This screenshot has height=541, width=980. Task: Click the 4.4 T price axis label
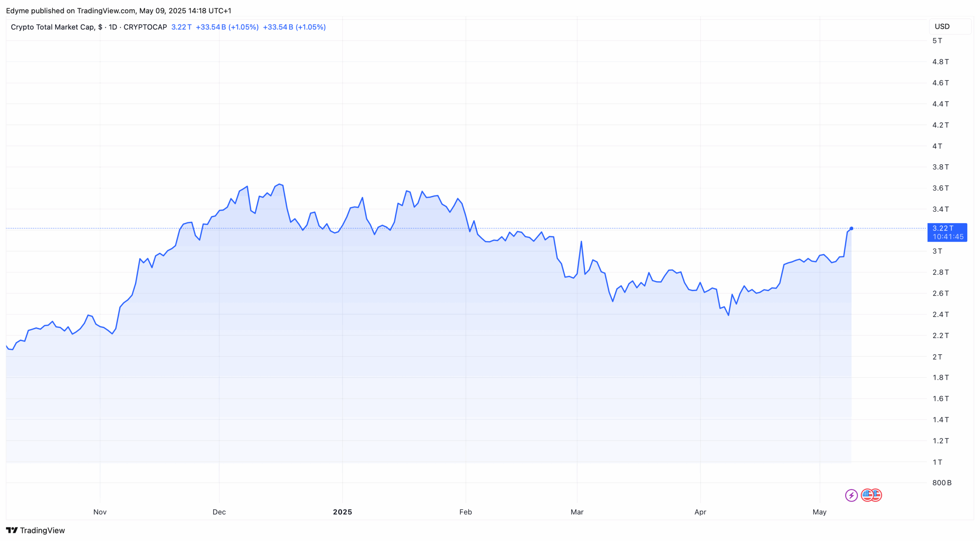tap(940, 104)
